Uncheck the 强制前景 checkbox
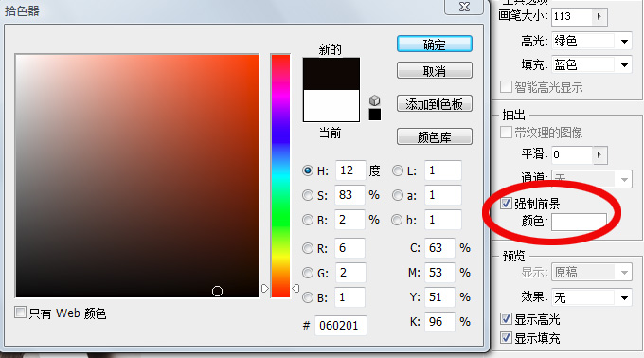The height and width of the screenshot is (358, 644). [x=507, y=204]
